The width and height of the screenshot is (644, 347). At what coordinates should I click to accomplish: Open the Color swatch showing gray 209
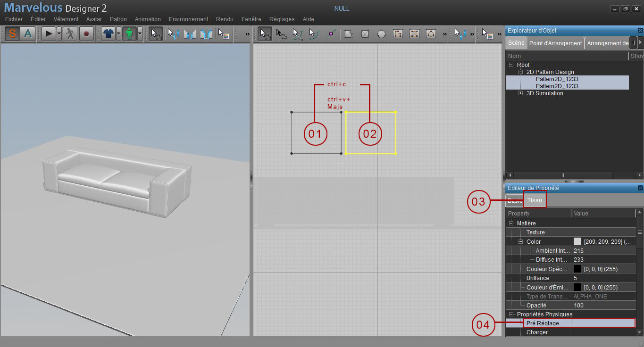(x=577, y=241)
